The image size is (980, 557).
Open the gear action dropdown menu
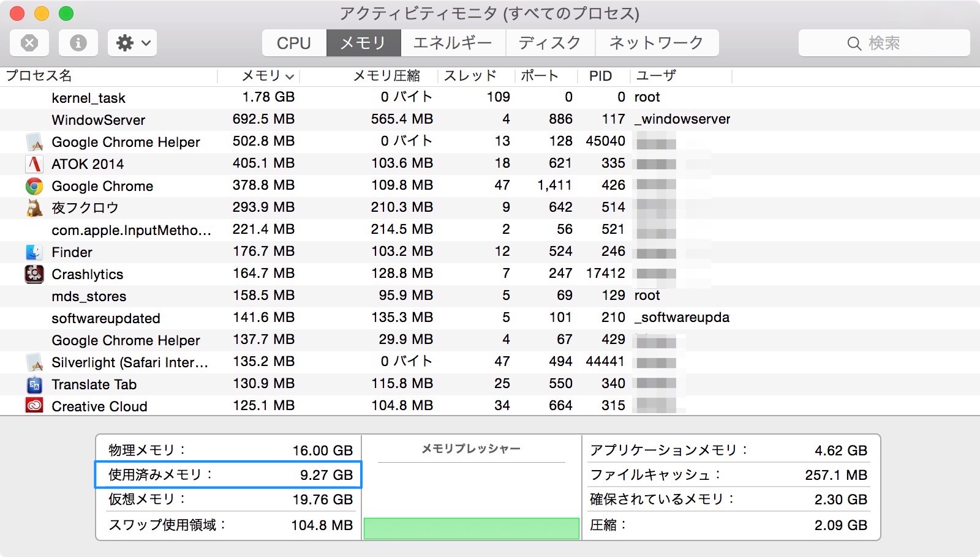(132, 43)
